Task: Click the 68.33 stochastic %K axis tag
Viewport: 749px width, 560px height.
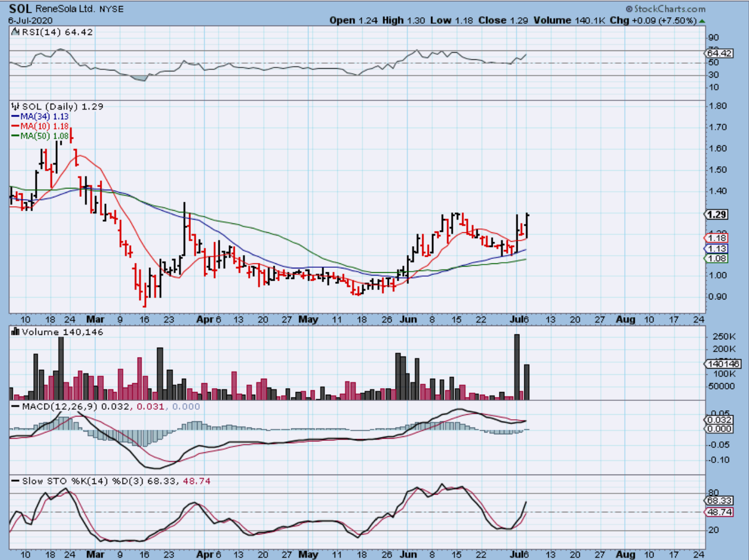Action: coord(720,501)
